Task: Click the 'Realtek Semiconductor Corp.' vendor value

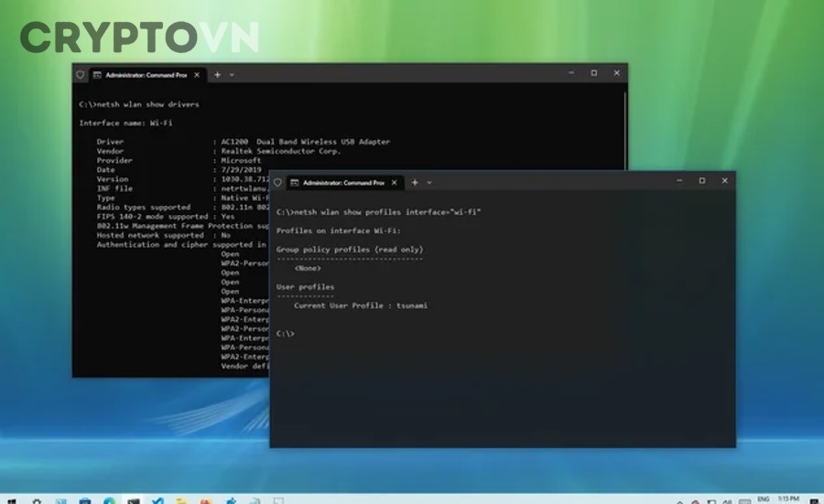Action: pos(281,151)
